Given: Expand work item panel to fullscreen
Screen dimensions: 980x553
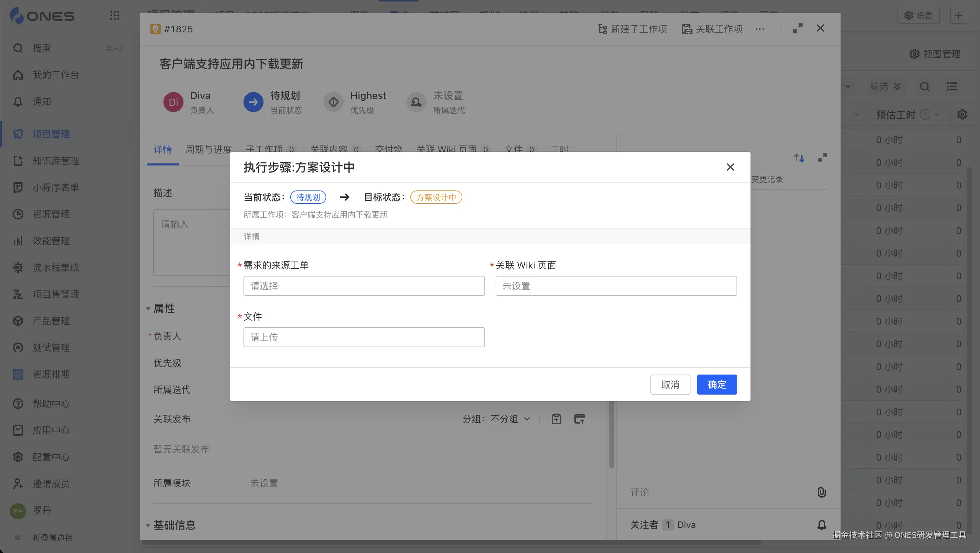Looking at the screenshot, I should point(798,28).
